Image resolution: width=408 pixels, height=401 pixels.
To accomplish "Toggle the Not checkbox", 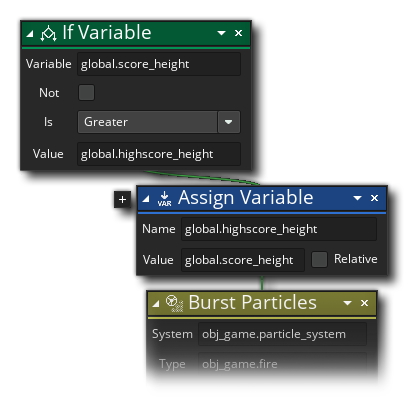I will (x=86, y=93).
